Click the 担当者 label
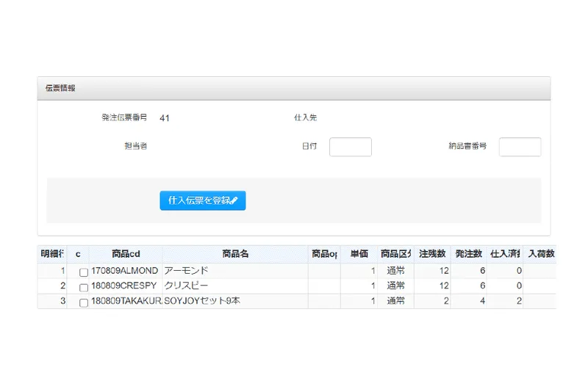 coord(136,146)
